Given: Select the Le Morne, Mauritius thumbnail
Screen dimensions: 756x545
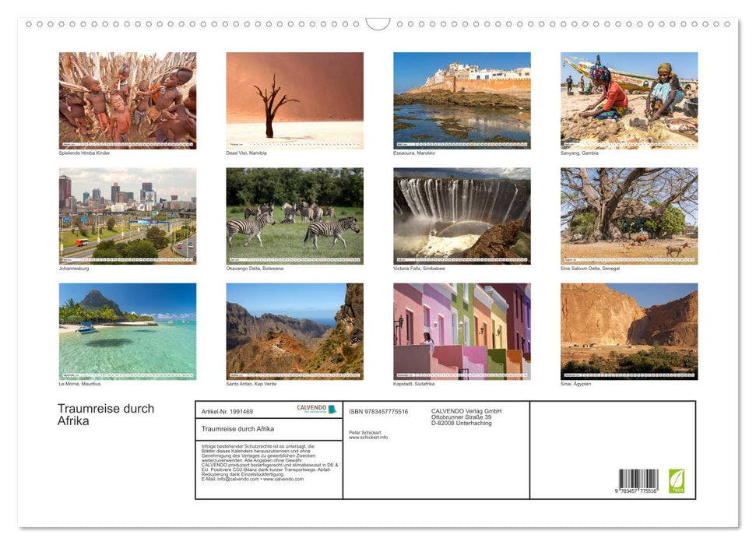Looking at the screenshot, I should coord(127,329).
